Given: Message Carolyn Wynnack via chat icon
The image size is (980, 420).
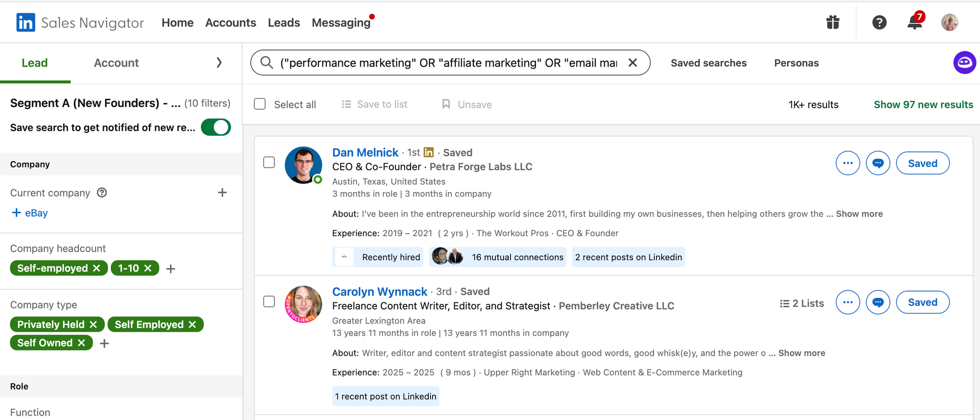Looking at the screenshot, I should (878, 302).
